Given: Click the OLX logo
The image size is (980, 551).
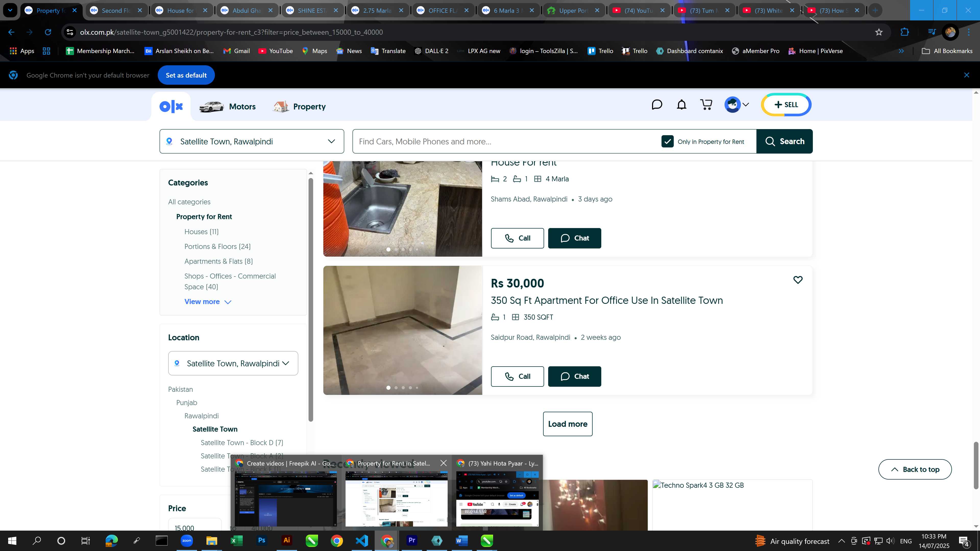Looking at the screenshot, I should click(x=171, y=106).
